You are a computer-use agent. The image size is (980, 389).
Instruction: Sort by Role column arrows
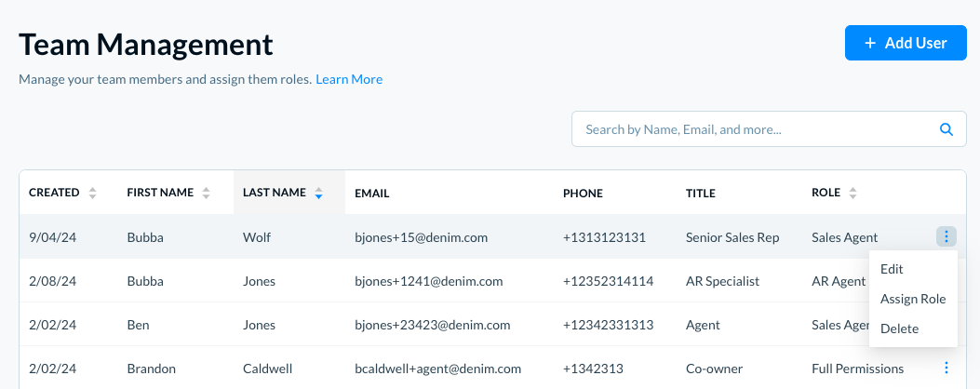point(853,194)
